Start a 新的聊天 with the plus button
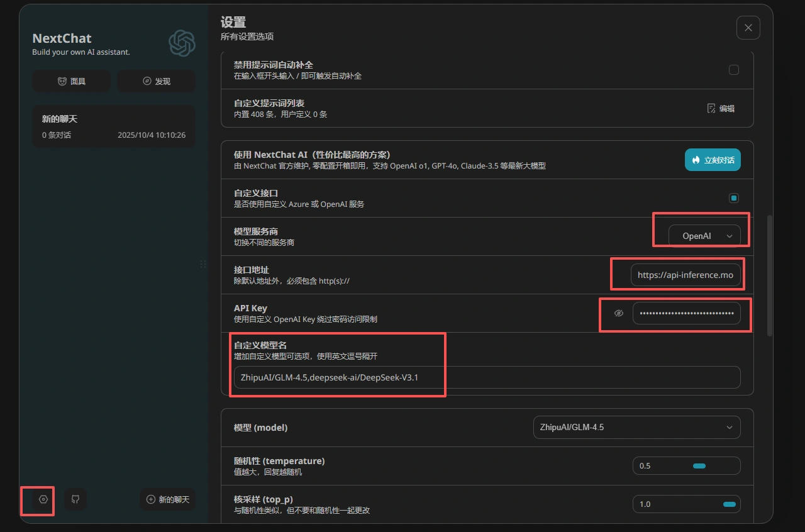 tap(167, 499)
